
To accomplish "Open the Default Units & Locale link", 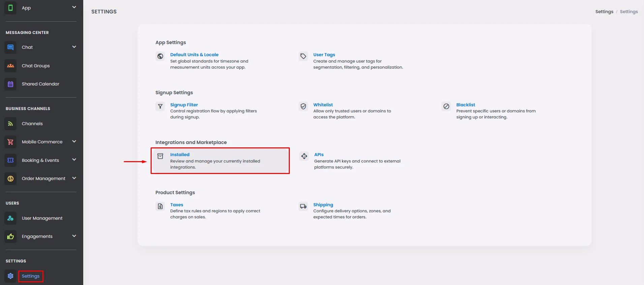I will pos(194,55).
